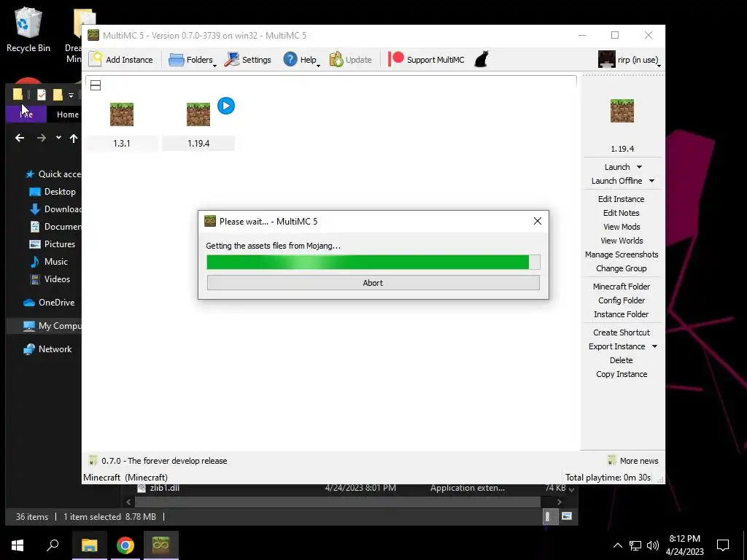747x560 pixels.
Task: Select Videos in File Explorer sidebar
Action: click(x=50, y=279)
